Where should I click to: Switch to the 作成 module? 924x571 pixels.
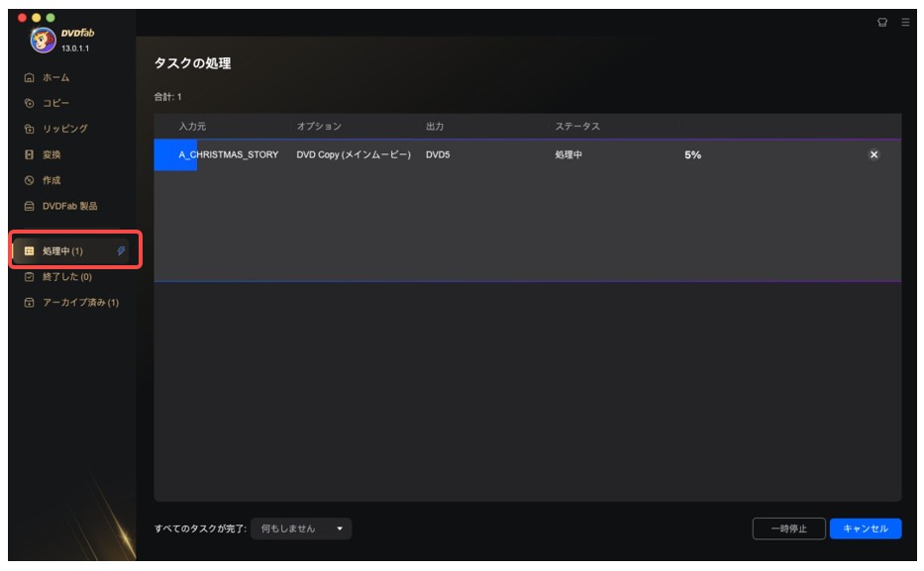pos(51,181)
